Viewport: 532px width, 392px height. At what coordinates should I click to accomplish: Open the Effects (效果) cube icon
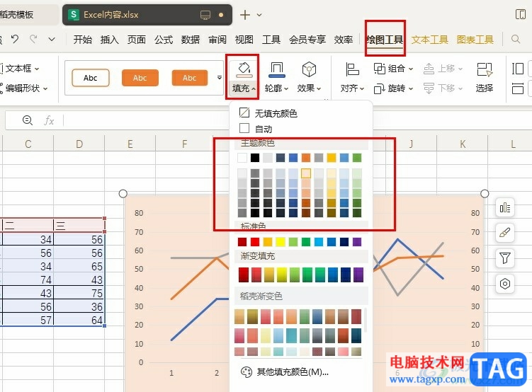tap(309, 69)
